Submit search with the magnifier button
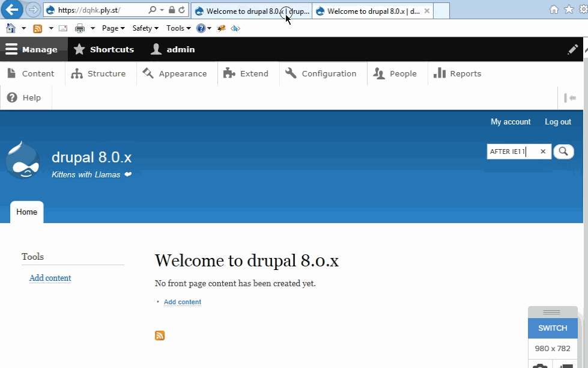 pyautogui.click(x=563, y=152)
